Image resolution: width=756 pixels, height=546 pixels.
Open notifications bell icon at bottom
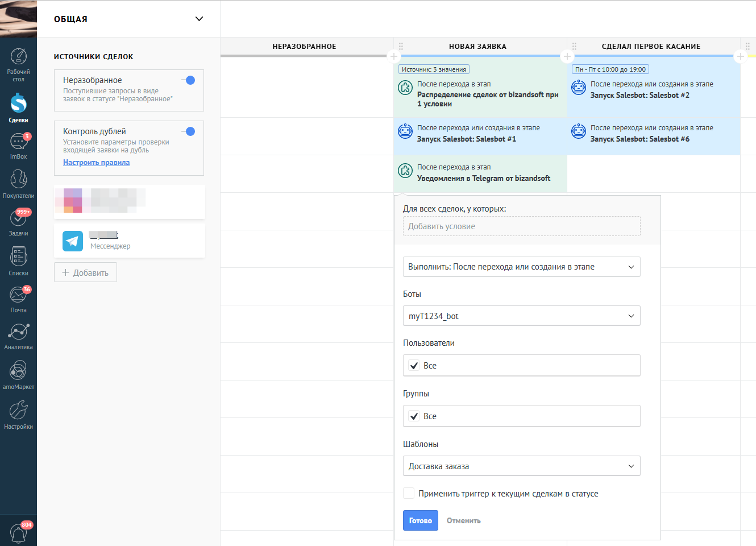point(18,533)
